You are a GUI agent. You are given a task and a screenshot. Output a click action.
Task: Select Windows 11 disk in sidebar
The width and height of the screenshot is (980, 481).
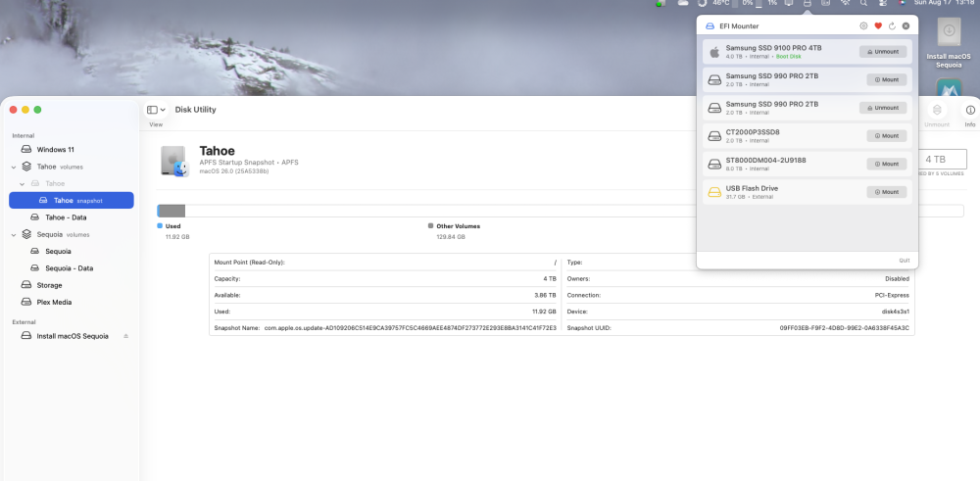[72, 150]
